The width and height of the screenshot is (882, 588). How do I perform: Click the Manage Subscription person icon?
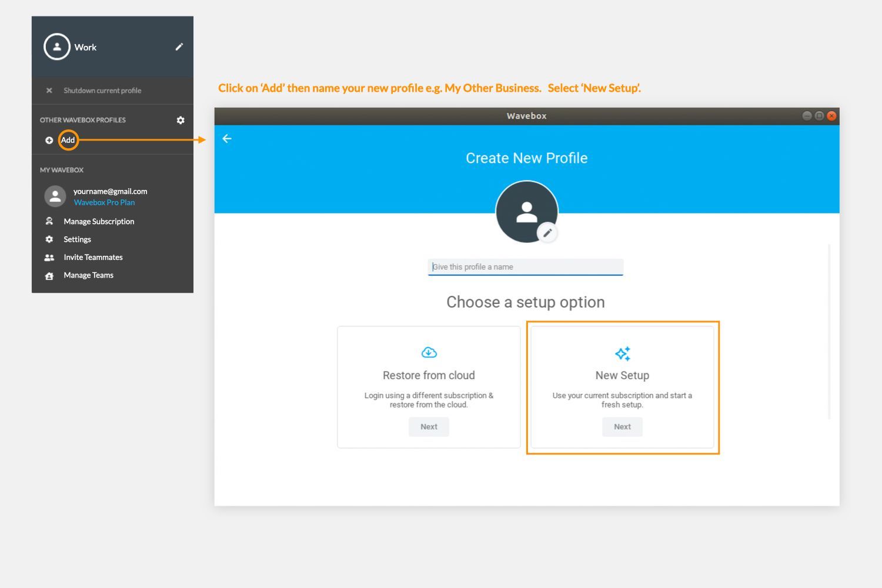coord(49,222)
